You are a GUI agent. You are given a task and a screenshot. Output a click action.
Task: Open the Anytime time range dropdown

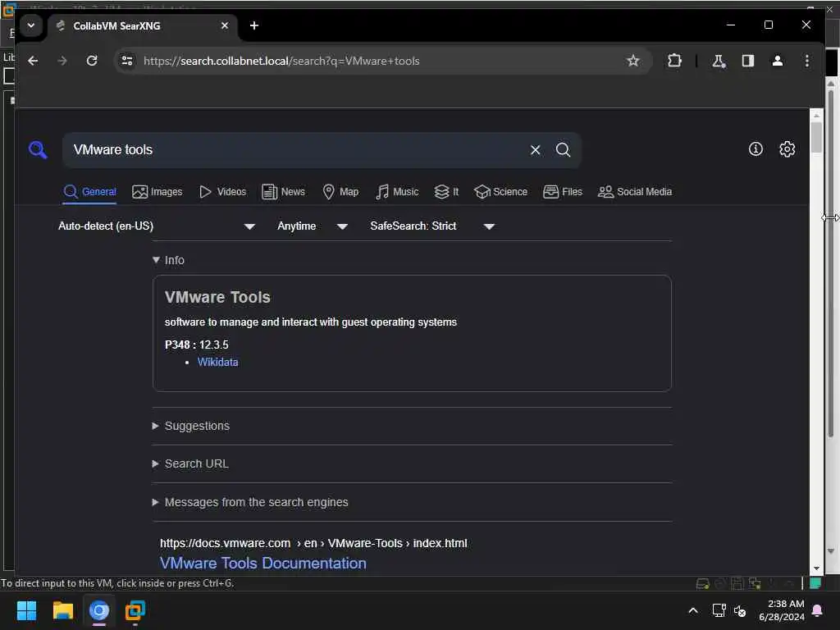(313, 226)
